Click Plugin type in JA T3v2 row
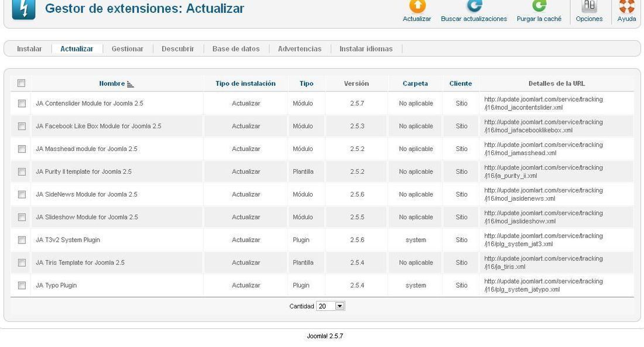The image size is (644, 347). pyautogui.click(x=301, y=240)
